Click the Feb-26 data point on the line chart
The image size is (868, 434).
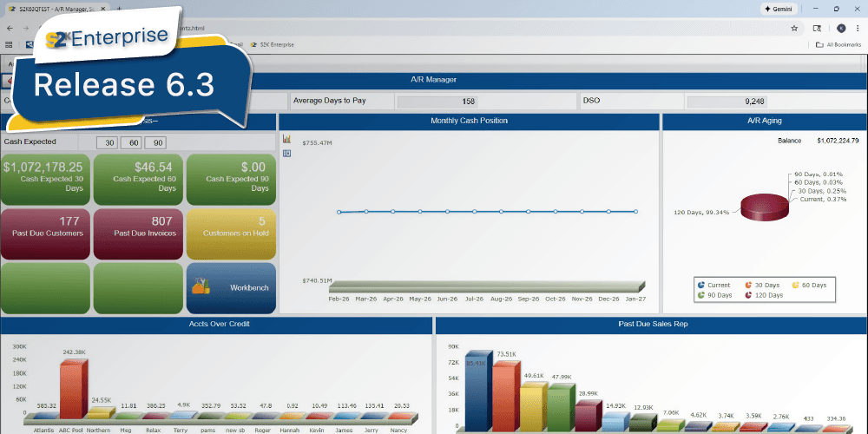coord(339,212)
